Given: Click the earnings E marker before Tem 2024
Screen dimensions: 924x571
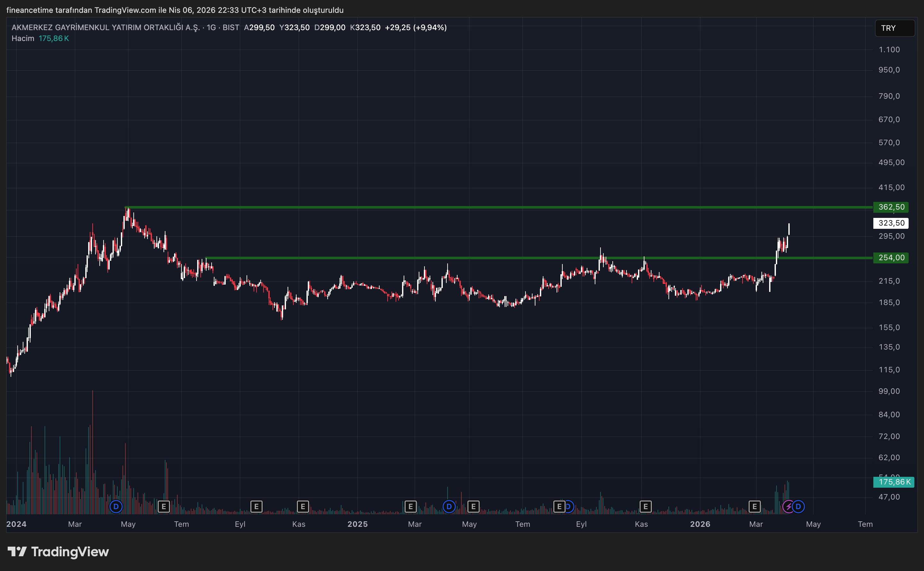Looking at the screenshot, I should click(164, 506).
